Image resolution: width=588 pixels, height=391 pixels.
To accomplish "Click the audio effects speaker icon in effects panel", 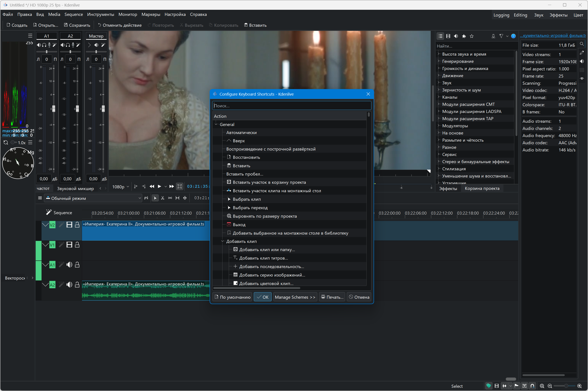I will (456, 36).
